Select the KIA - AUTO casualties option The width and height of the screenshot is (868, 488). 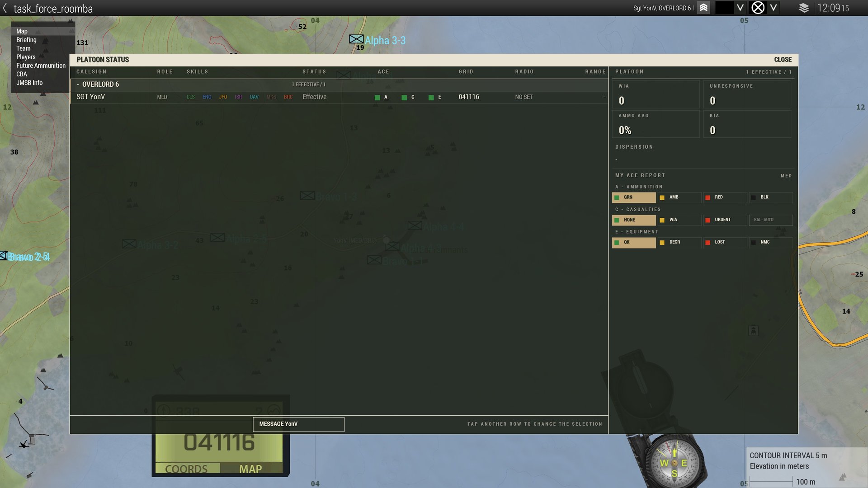click(x=771, y=220)
